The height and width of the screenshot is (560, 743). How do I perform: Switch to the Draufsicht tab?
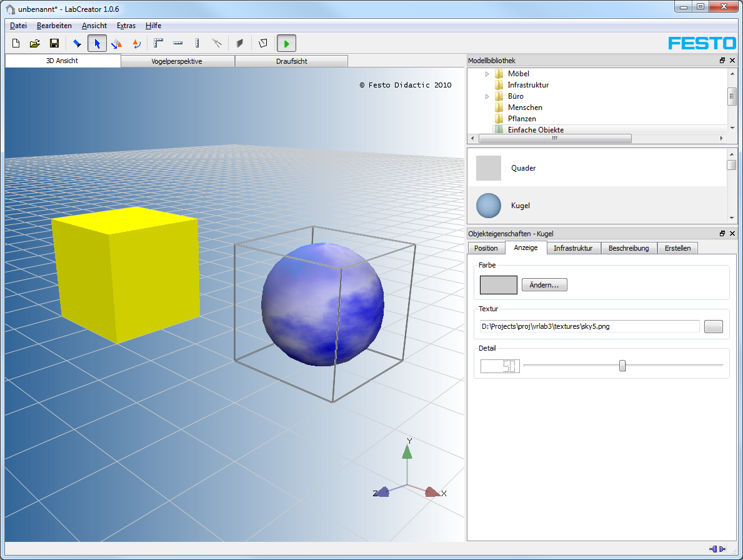click(291, 61)
